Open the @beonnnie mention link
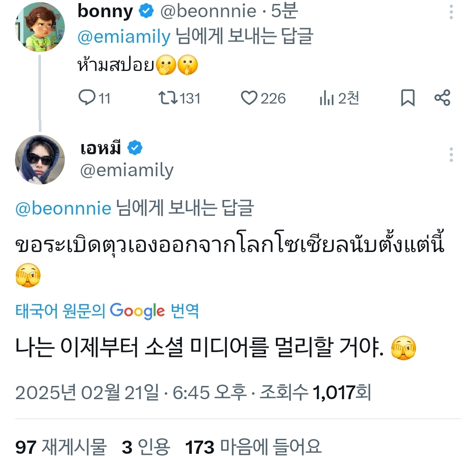 tap(63, 208)
